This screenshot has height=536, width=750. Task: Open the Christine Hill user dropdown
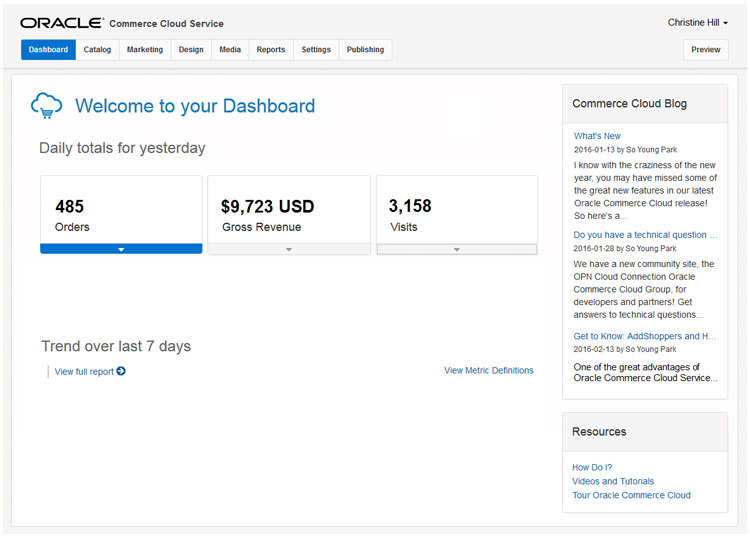(x=697, y=23)
